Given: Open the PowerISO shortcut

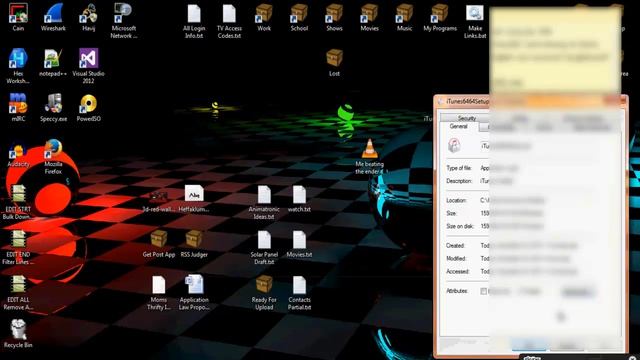Looking at the screenshot, I should click(88, 107).
